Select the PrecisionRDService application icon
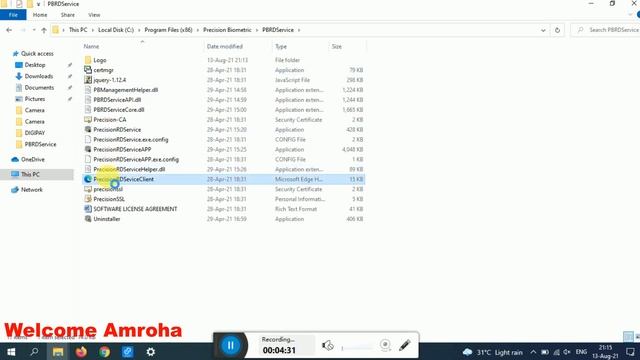Viewport: 640px width, 360px height. tap(88, 129)
